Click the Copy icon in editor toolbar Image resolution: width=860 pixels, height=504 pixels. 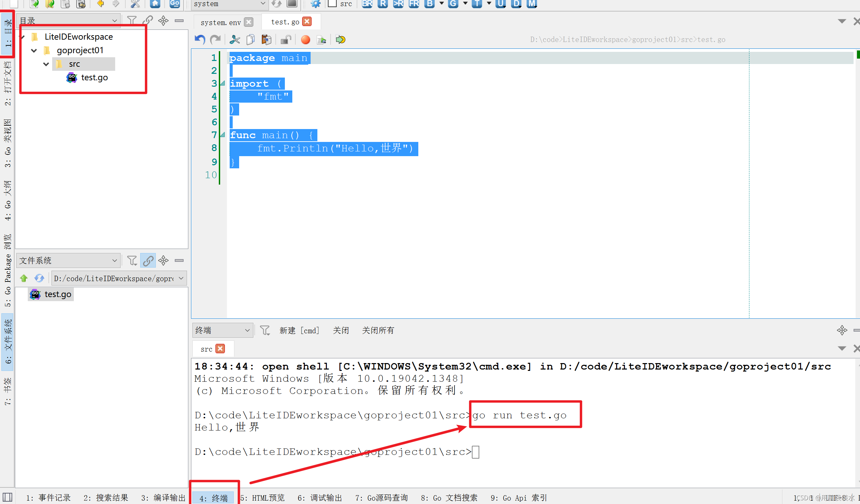(251, 40)
